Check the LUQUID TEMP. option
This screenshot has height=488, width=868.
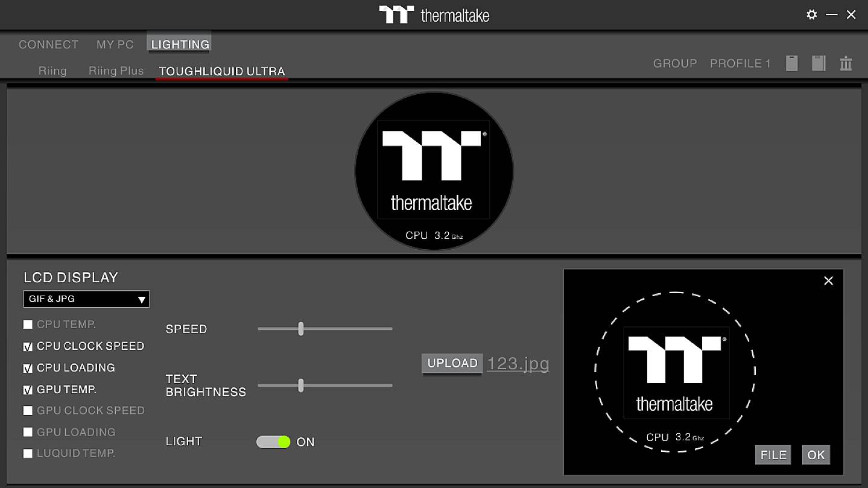pyautogui.click(x=28, y=453)
